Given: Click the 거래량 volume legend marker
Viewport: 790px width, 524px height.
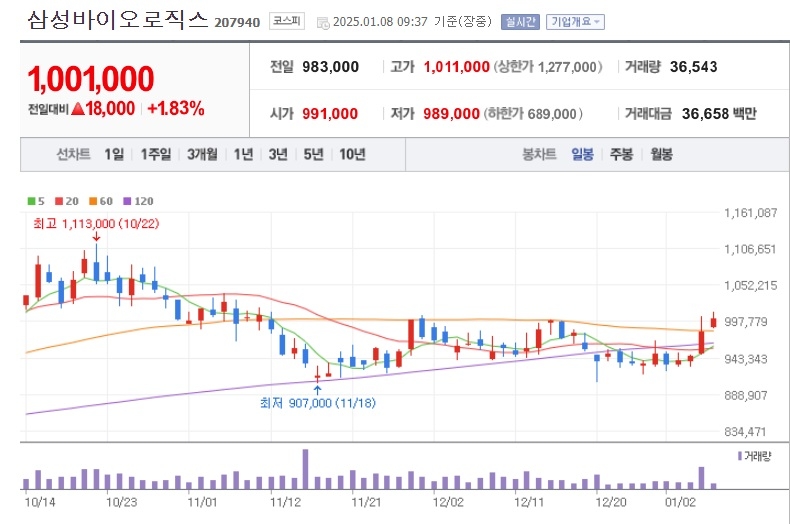Looking at the screenshot, I should tap(740, 456).
